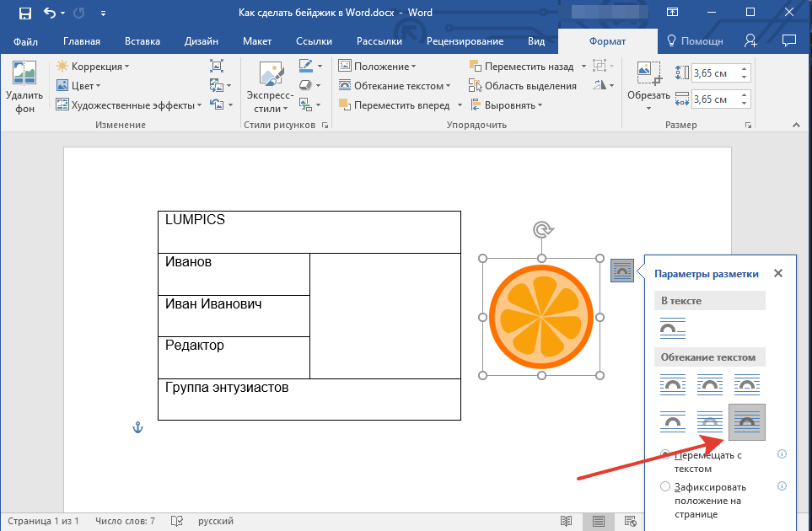Click the orange slice image
The height and width of the screenshot is (531, 812).
point(541,317)
